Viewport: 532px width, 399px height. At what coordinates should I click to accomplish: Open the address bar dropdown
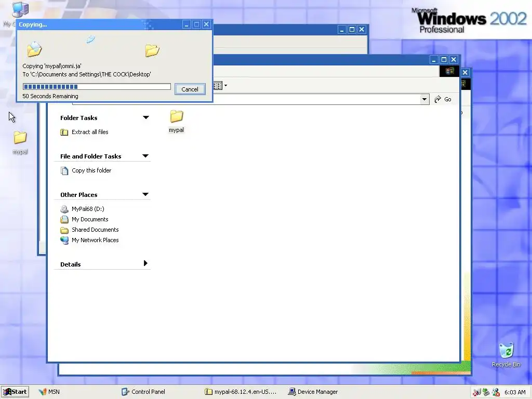[x=424, y=99]
